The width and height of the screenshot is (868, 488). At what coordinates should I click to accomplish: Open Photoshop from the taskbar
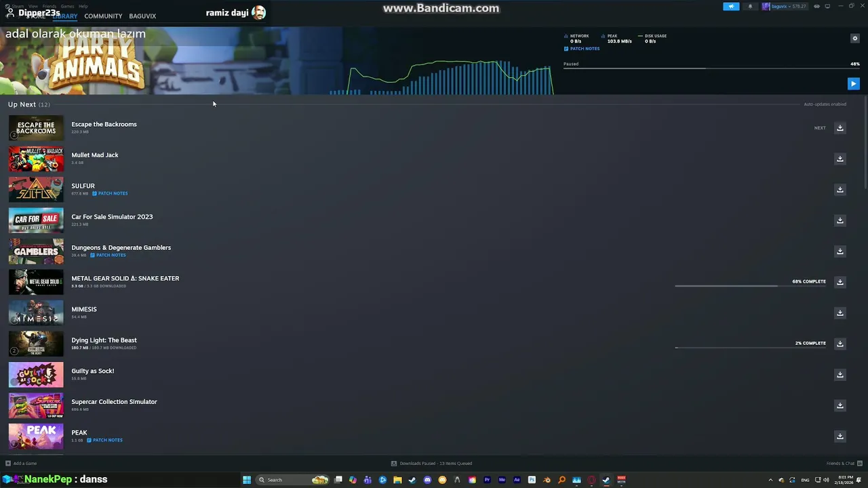pyautogui.click(x=532, y=480)
